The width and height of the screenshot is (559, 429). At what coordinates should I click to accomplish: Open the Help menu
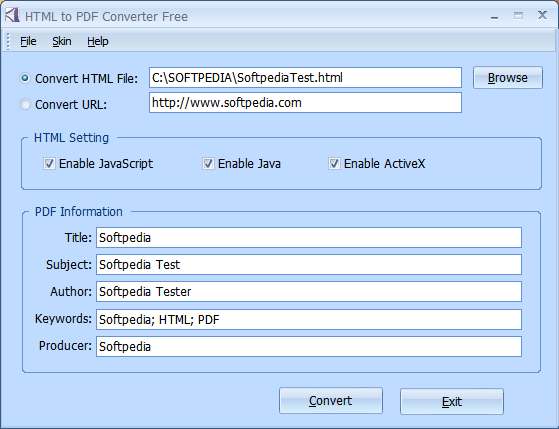pos(98,41)
